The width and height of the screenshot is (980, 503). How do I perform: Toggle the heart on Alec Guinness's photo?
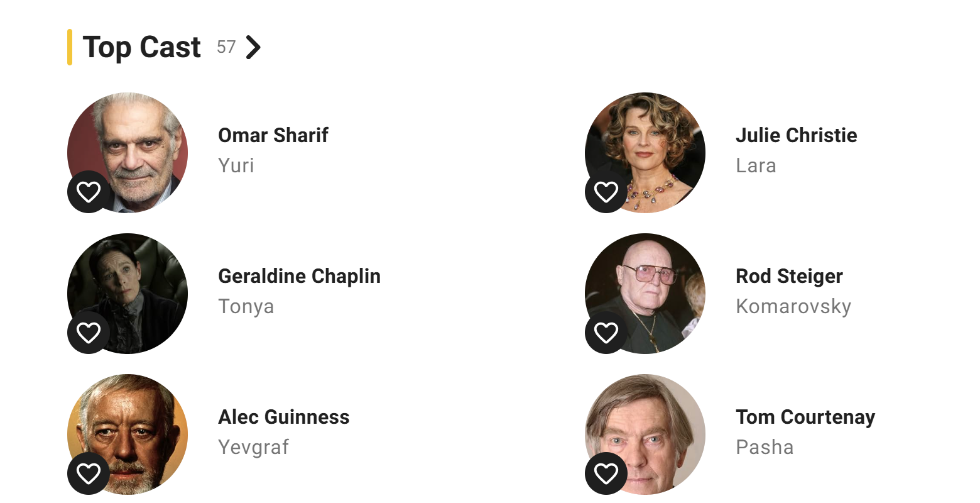tap(89, 473)
